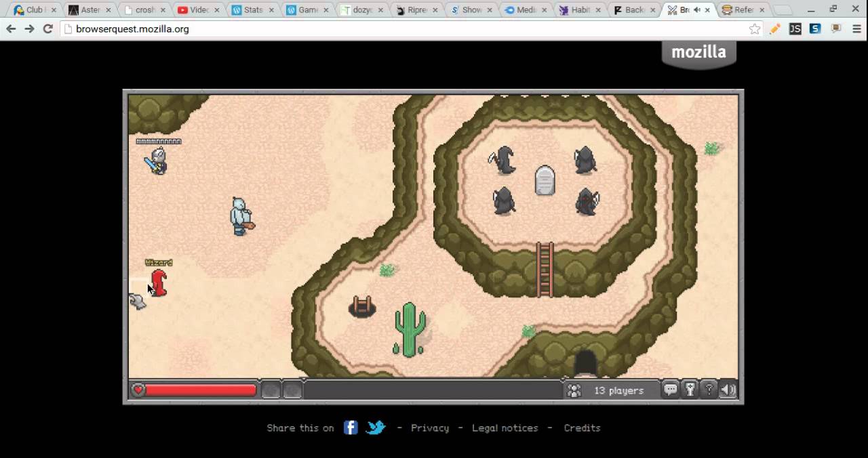Image resolution: width=868 pixels, height=458 pixels.
Task: Focus the browserquest.mozilla.org address bar
Action: [x=407, y=29]
